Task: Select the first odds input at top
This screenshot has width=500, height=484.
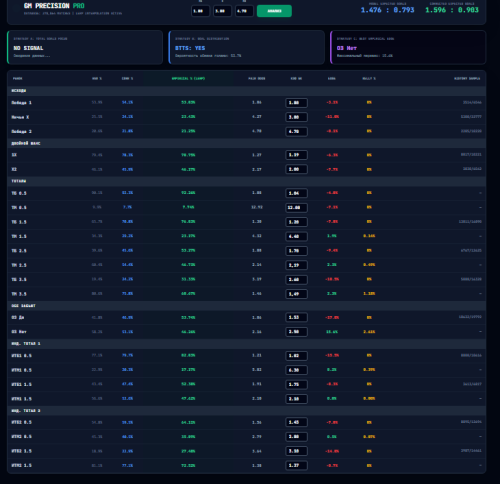Action: click(200, 11)
